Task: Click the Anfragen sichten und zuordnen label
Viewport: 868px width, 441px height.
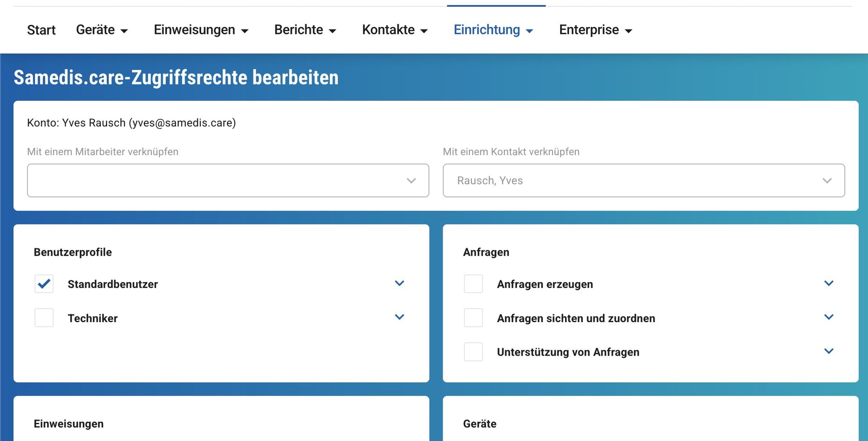Action: (x=576, y=318)
